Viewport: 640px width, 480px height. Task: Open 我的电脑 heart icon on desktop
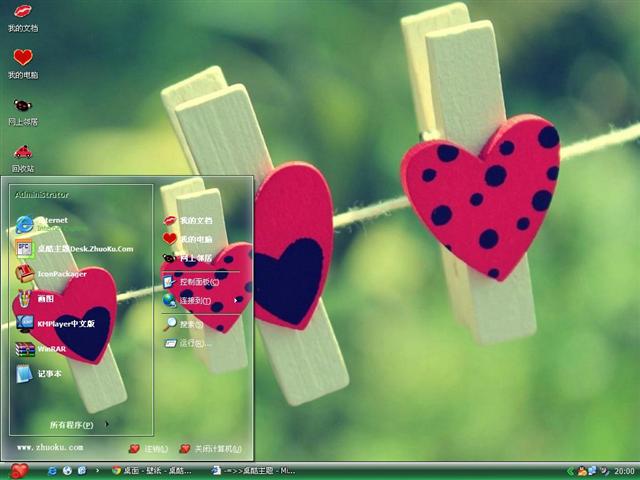point(22,58)
